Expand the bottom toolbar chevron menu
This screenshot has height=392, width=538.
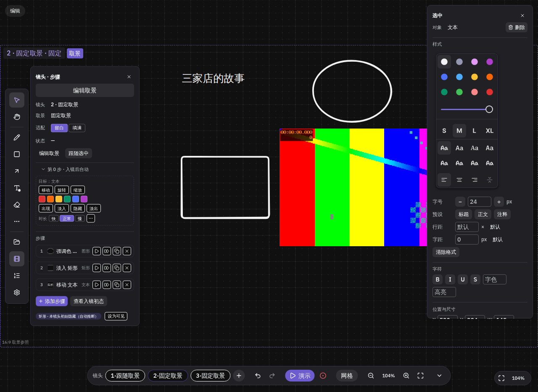tap(439, 376)
